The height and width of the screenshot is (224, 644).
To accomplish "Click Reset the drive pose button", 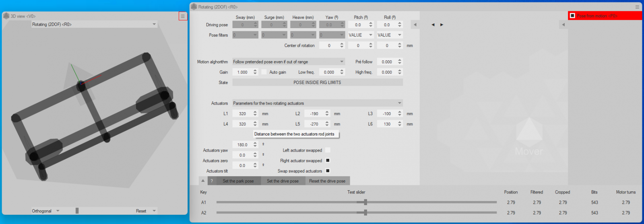I will [x=327, y=181].
